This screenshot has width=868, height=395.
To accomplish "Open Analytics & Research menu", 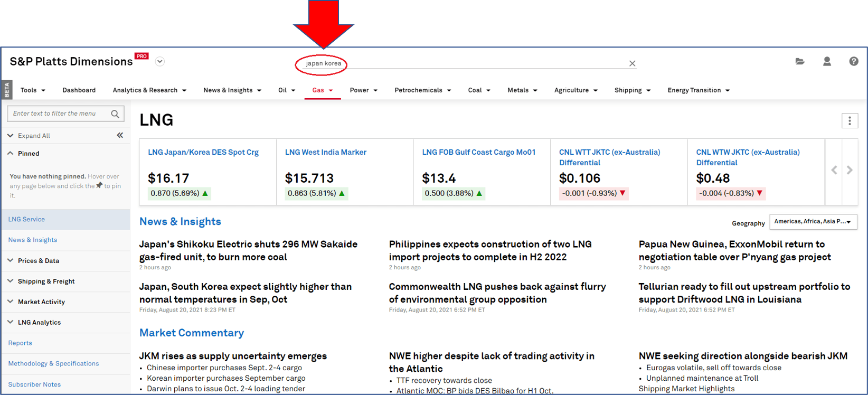I will click(149, 90).
